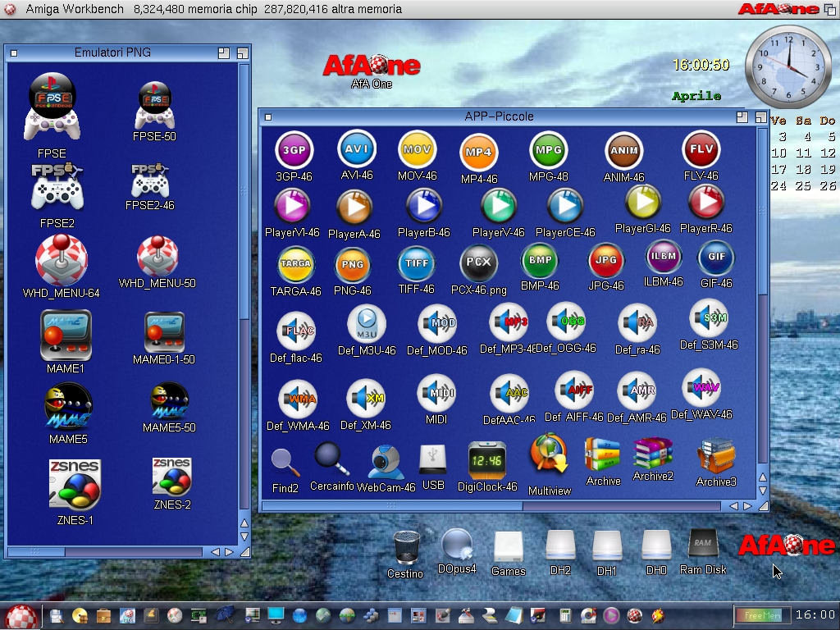The height and width of the screenshot is (630, 840).
Task: Click the PCX-46.png icon
Action: point(479,263)
